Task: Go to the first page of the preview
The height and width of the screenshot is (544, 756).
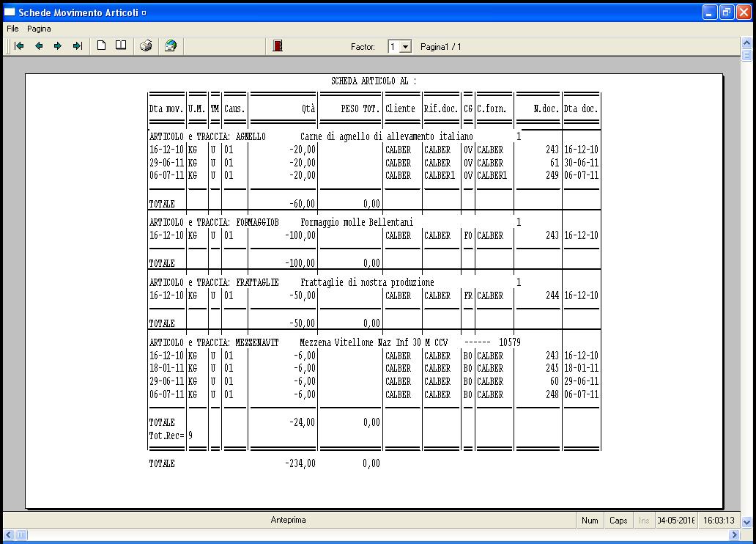Action: click(19, 46)
